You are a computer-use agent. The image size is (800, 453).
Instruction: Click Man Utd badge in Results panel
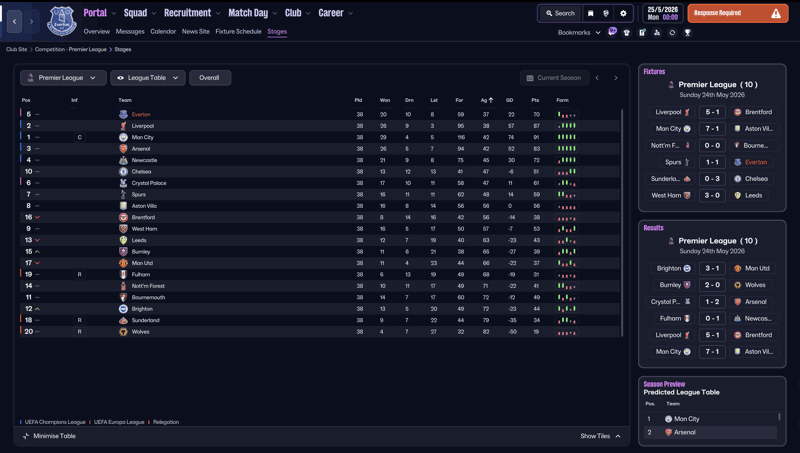coord(737,268)
